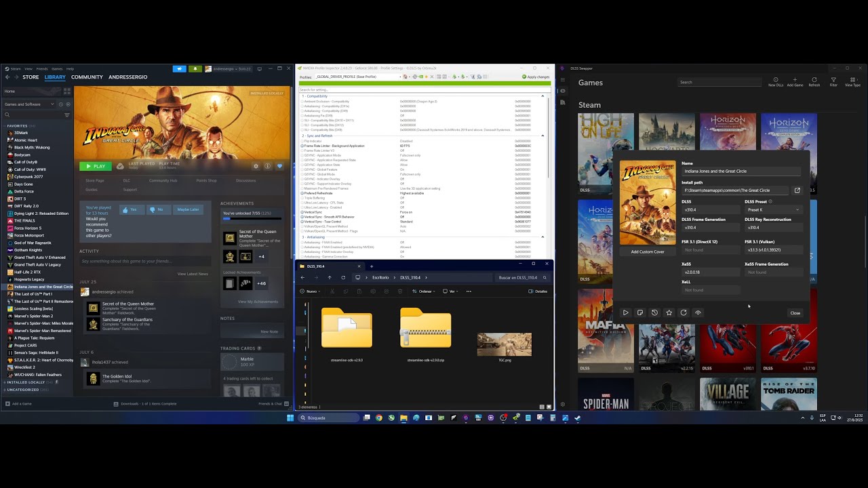Open Ordenar dropdown in File Explorer
The width and height of the screenshot is (868, 488).
coord(424,291)
